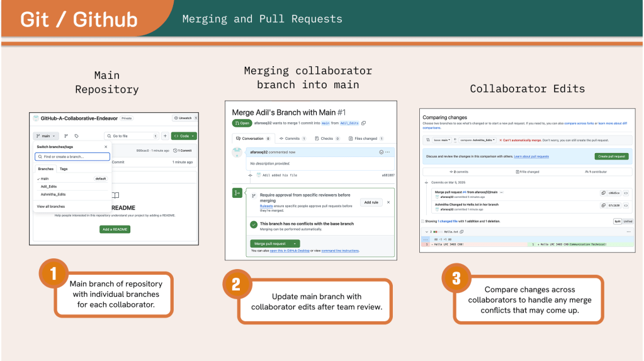The height and width of the screenshot is (361, 644).
Task: Click open this in GitHub Desktop link
Action: pos(290,251)
